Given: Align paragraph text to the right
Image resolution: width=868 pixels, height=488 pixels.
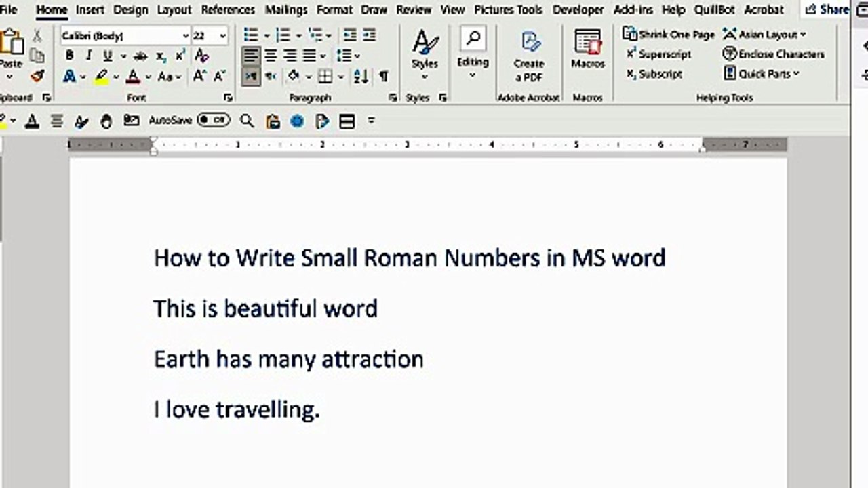Looking at the screenshot, I should 290,56.
